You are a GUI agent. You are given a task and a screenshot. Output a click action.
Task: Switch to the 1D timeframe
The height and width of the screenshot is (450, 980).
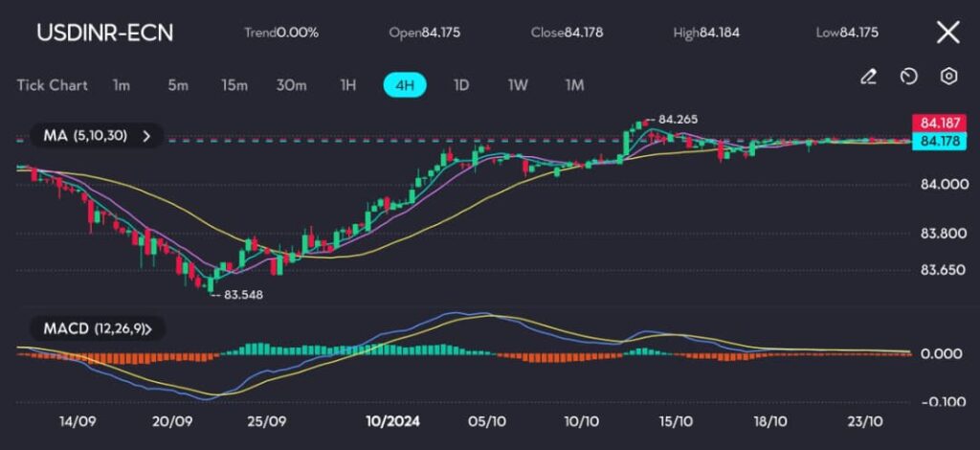461,85
